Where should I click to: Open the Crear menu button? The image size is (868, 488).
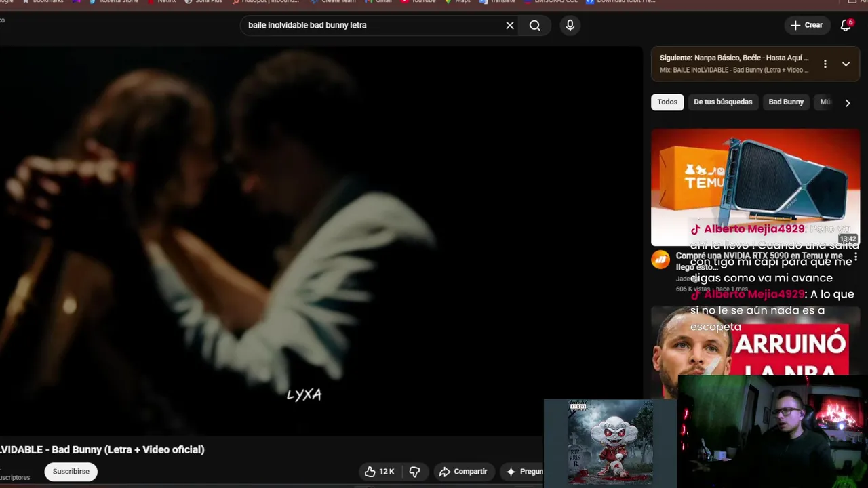pyautogui.click(x=807, y=26)
